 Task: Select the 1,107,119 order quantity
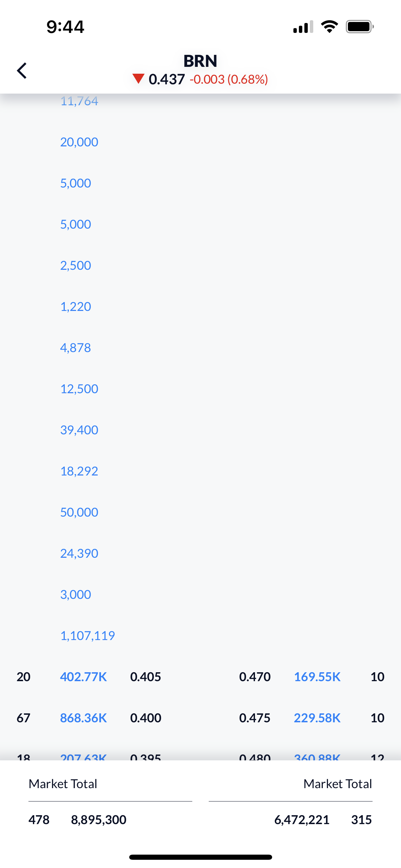(87, 636)
